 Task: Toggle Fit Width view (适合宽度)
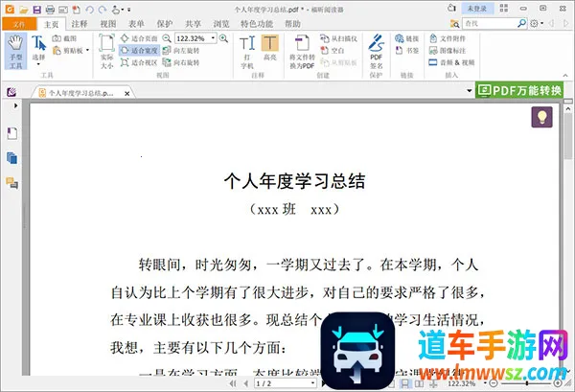(x=141, y=50)
